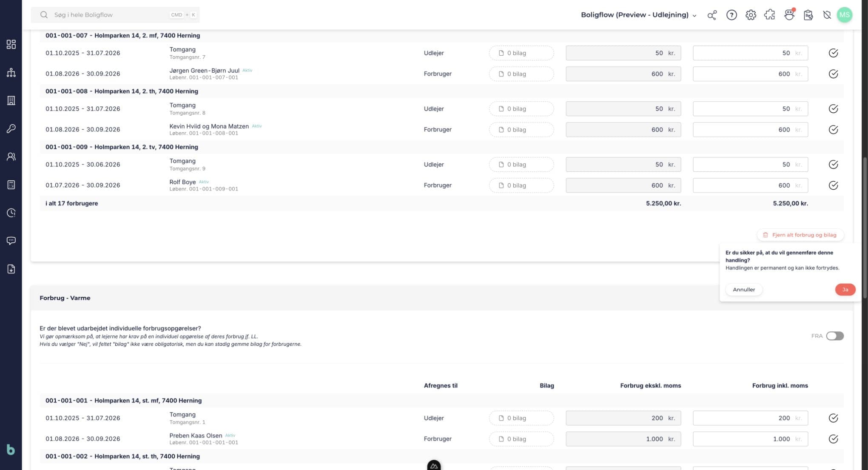The image size is (868, 470).
Task: Open the settings gear icon
Action: (751, 15)
